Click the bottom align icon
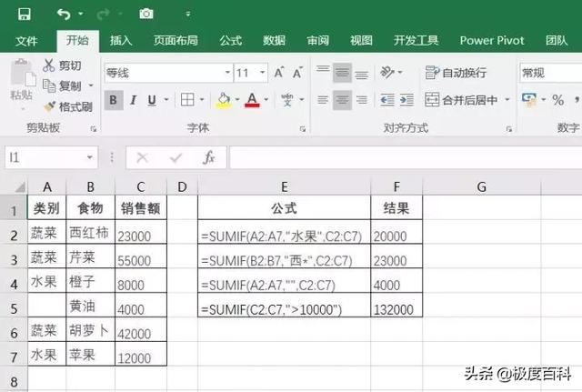Image resolution: width=582 pixels, height=392 pixels. point(362,73)
